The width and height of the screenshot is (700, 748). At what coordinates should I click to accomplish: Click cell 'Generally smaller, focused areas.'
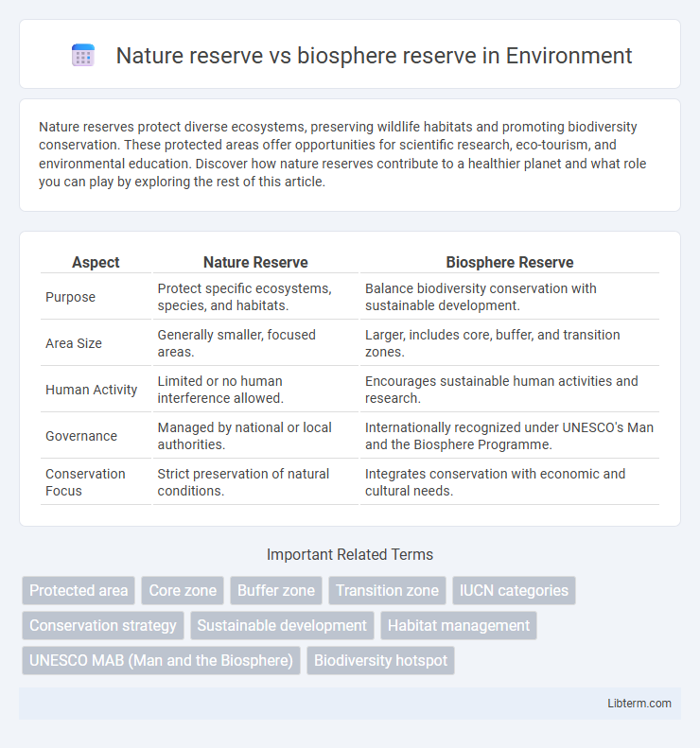point(255,343)
